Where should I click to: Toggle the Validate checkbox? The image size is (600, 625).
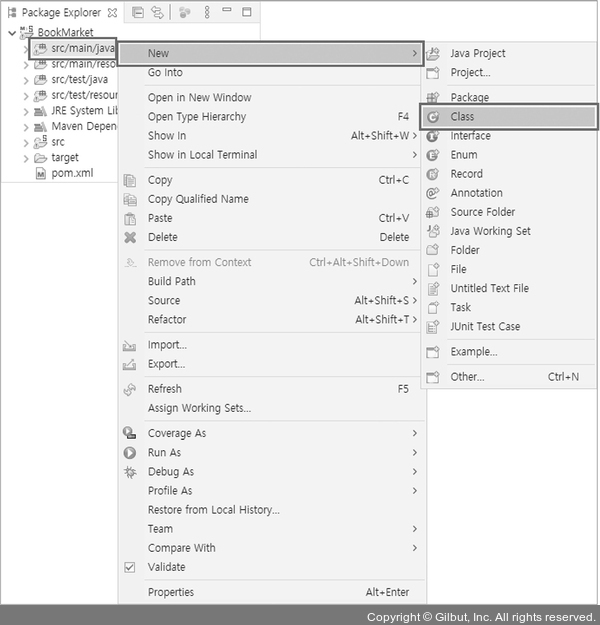click(x=130, y=567)
